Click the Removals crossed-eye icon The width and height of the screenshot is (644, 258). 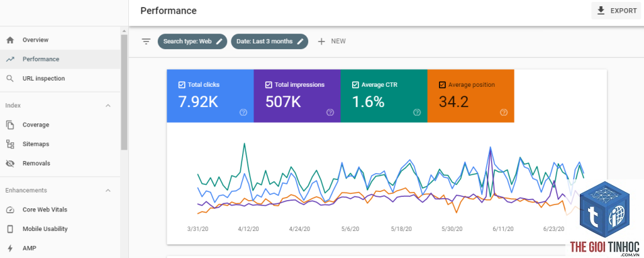click(10, 164)
